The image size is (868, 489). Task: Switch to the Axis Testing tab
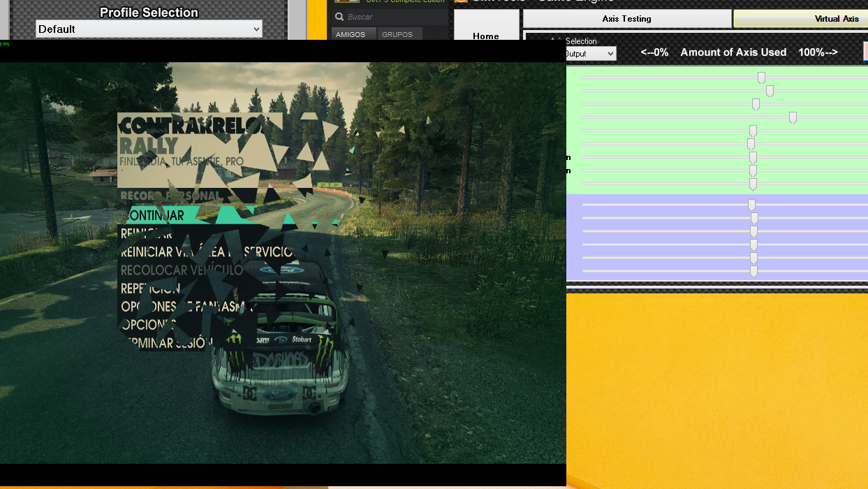click(626, 19)
